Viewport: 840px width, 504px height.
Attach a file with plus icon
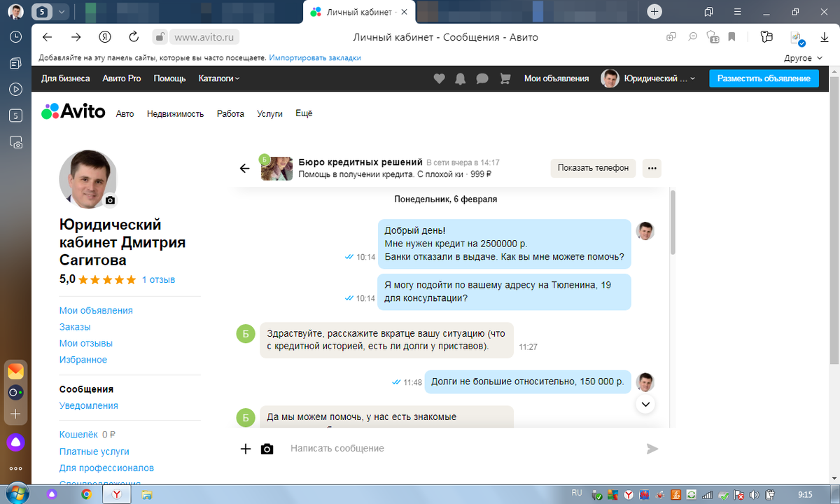[246, 449]
